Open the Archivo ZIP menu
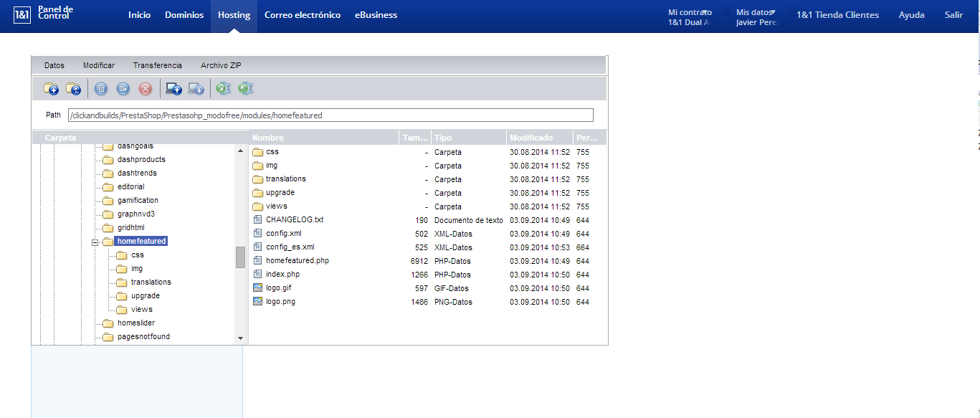The width and height of the screenshot is (980, 418). click(221, 65)
